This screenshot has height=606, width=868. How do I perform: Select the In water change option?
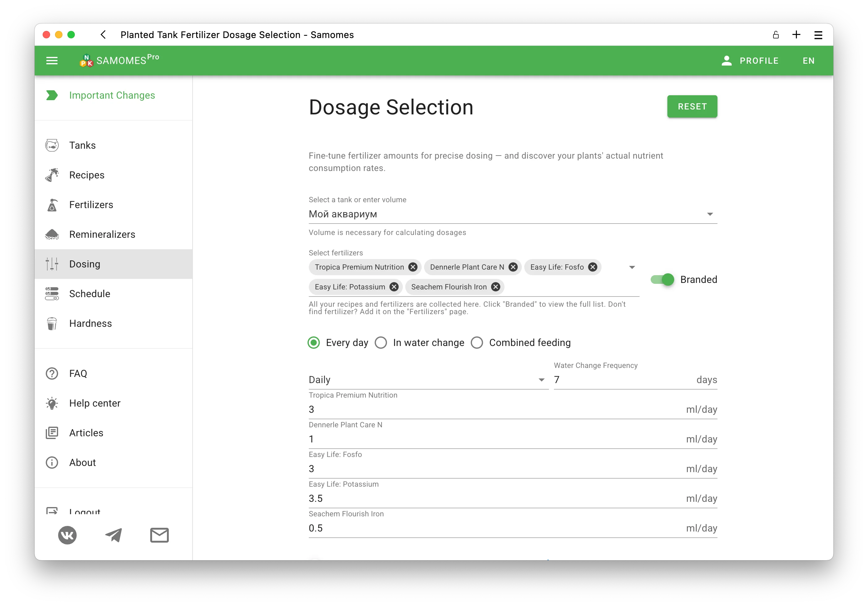[x=381, y=343]
